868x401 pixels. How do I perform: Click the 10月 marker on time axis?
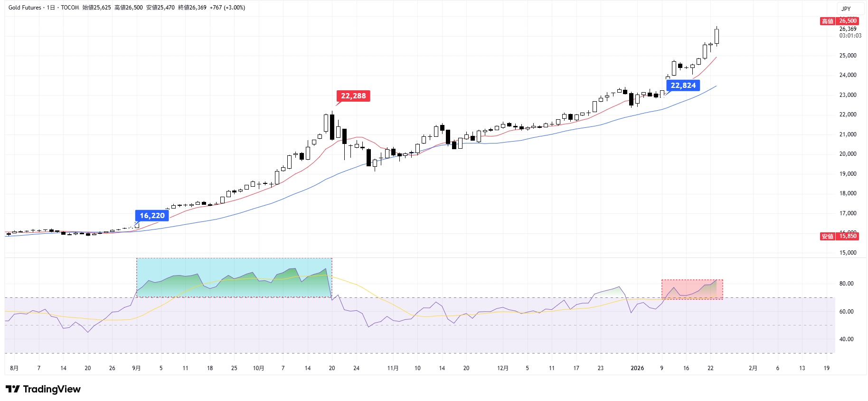(258, 368)
